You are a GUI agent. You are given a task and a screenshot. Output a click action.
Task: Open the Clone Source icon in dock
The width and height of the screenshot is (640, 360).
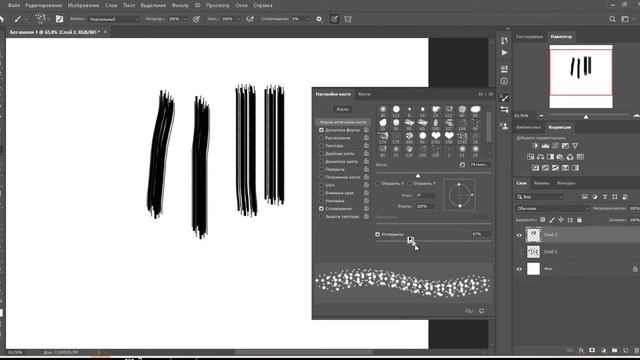click(x=504, y=126)
